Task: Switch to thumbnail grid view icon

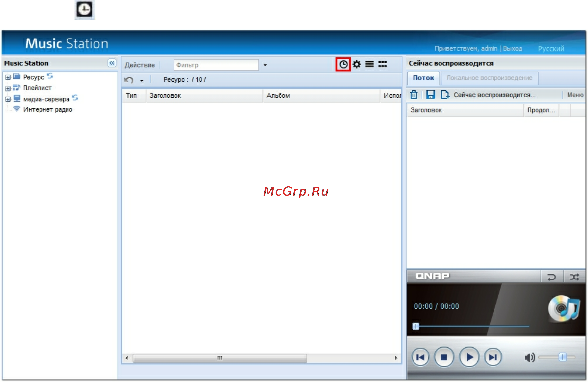Action: point(383,64)
